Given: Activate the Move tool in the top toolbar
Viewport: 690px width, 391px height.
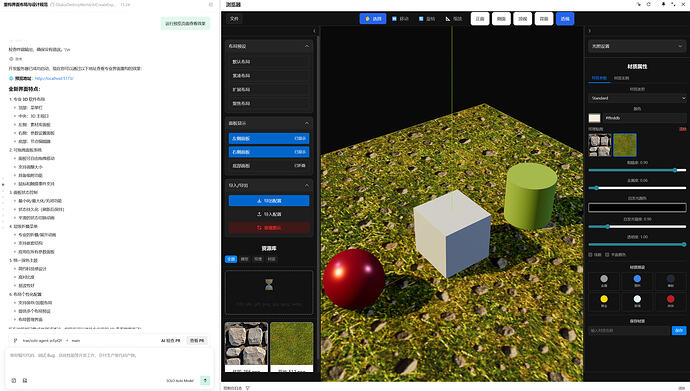Looking at the screenshot, I should [x=400, y=19].
